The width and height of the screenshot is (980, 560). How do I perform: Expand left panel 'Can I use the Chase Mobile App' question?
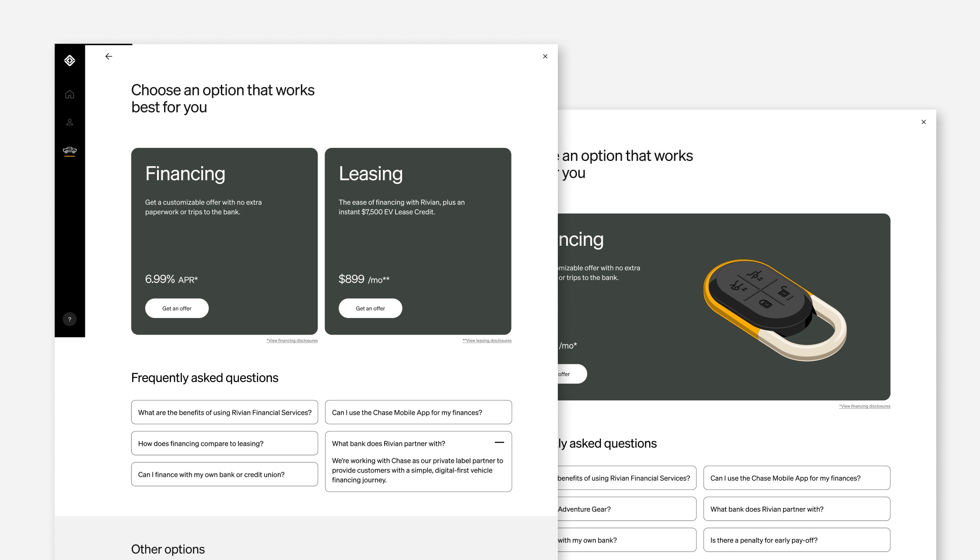pyautogui.click(x=418, y=413)
